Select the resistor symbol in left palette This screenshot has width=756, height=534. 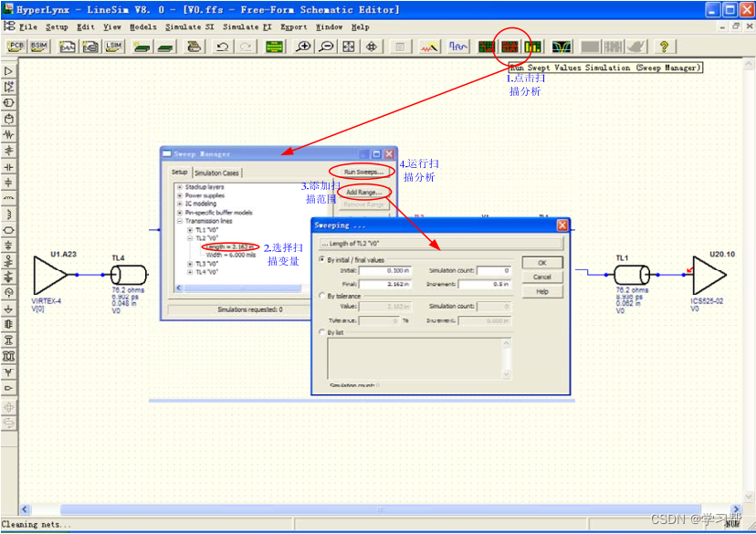[x=9, y=134]
